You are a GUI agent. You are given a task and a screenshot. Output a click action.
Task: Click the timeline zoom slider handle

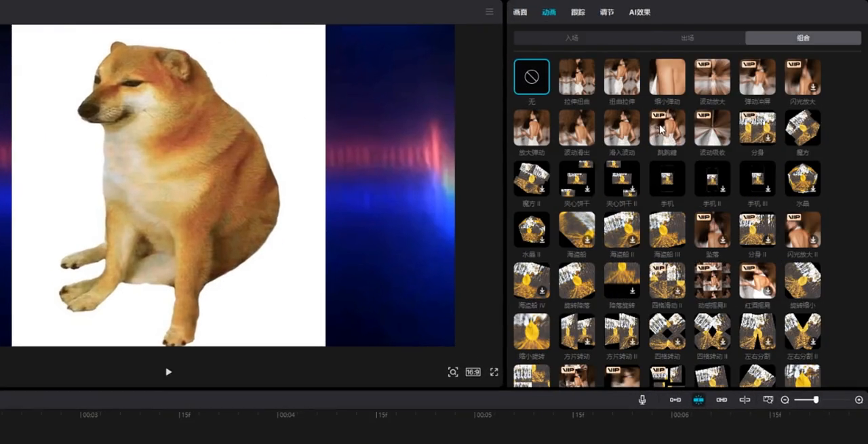(x=816, y=400)
